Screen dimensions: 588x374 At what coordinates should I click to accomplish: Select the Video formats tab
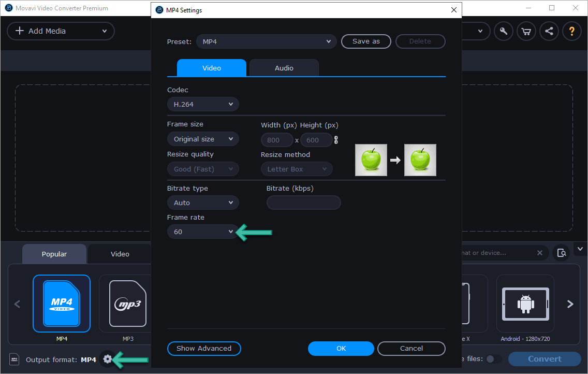point(120,254)
